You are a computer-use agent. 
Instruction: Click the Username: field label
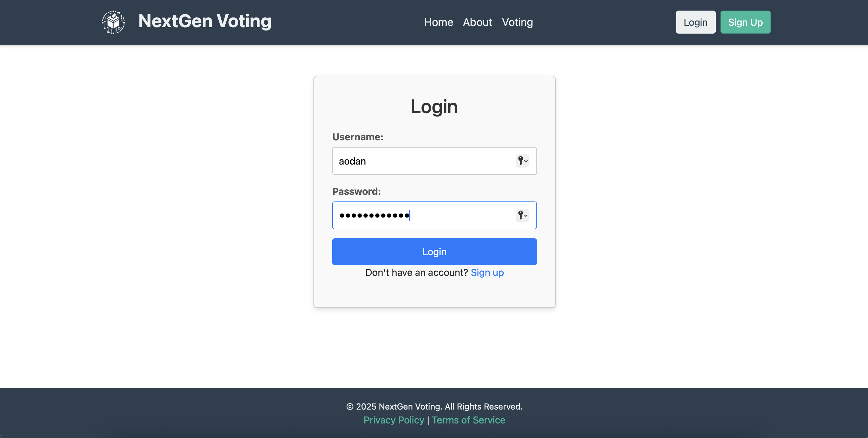[x=357, y=137]
